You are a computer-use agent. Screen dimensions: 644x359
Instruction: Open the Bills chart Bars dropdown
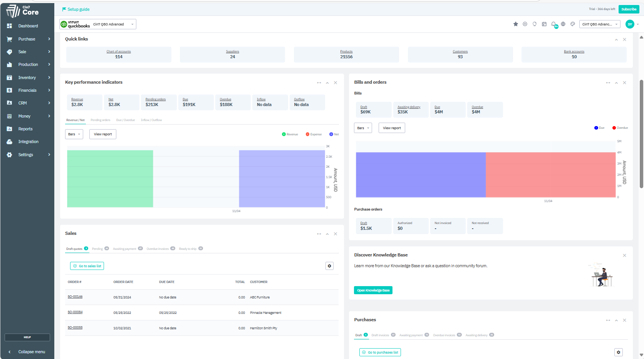[363, 128]
